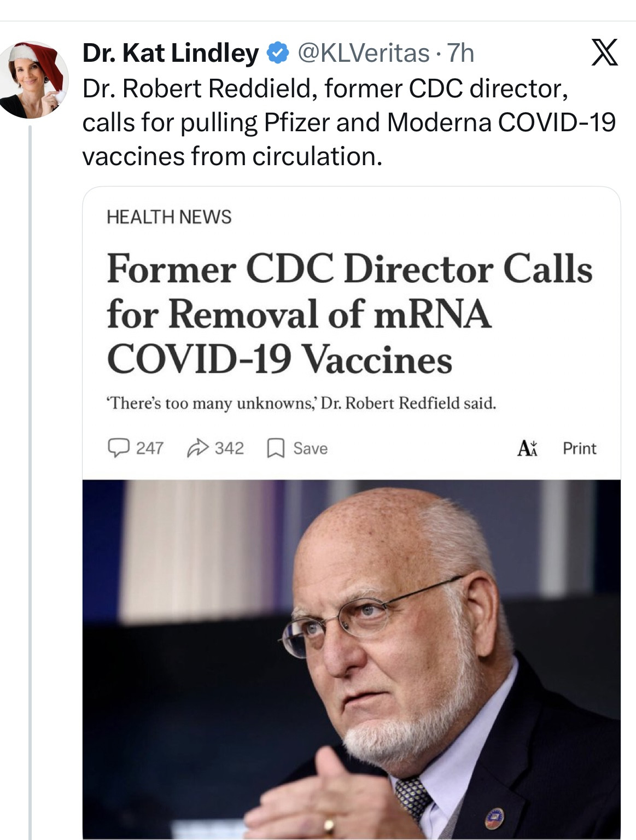Open the @KLVeritas handle link
The width and height of the screenshot is (636, 840).
coord(363,53)
